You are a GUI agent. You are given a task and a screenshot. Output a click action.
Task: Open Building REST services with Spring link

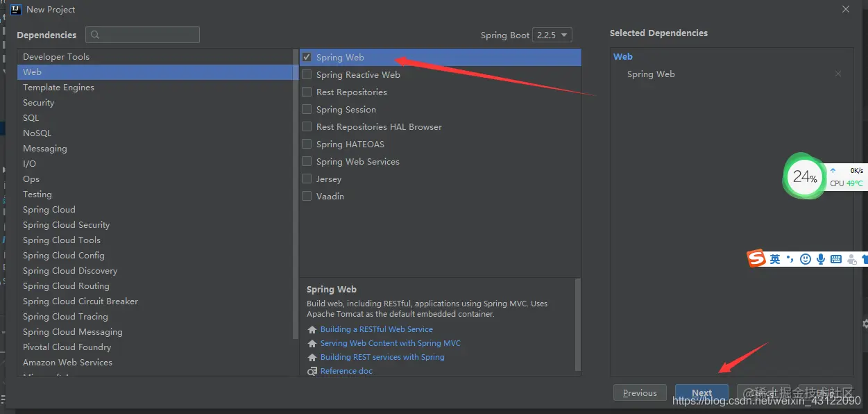click(x=382, y=357)
